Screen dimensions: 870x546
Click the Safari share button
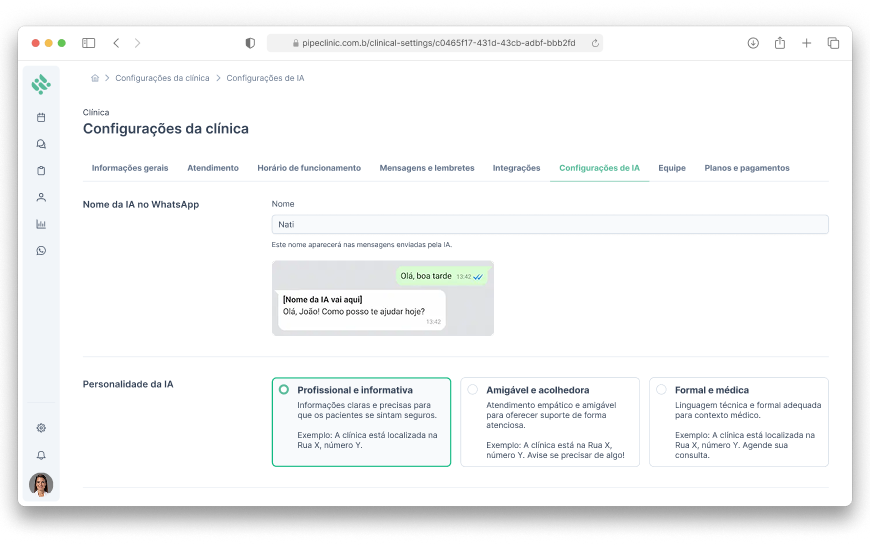click(780, 43)
